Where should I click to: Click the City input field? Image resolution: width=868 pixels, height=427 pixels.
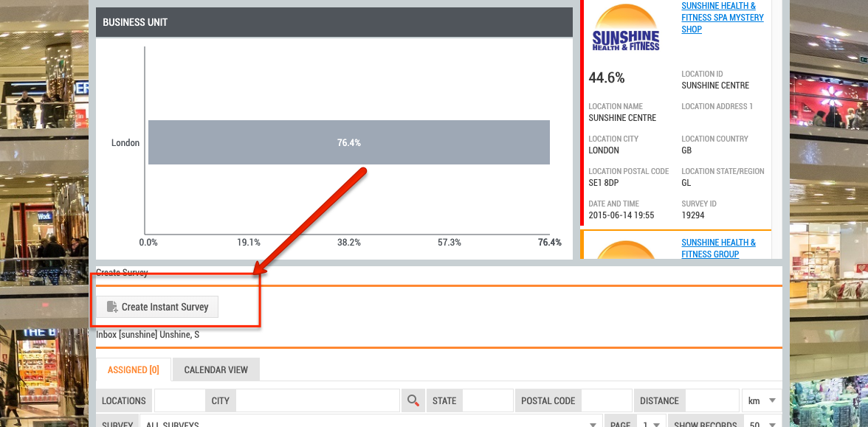coord(317,400)
